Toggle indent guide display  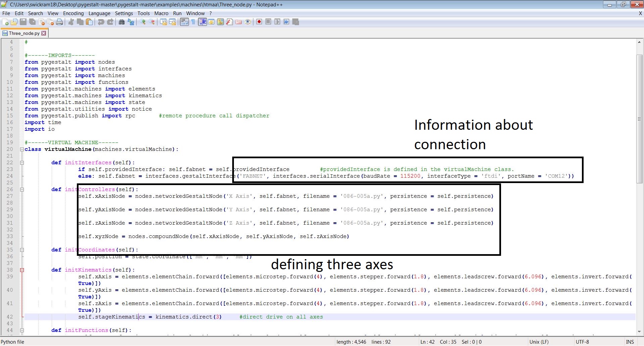pyautogui.click(x=202, y=22)
